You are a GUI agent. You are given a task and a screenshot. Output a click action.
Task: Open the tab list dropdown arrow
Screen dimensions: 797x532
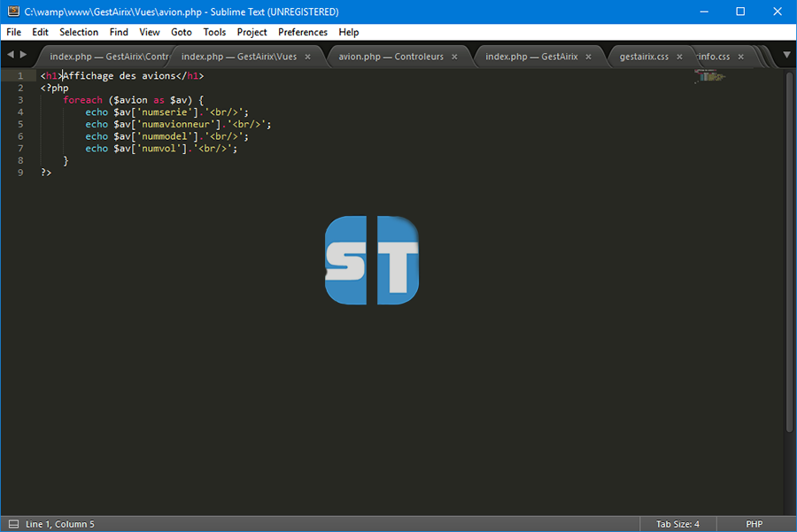click(785, 56)
